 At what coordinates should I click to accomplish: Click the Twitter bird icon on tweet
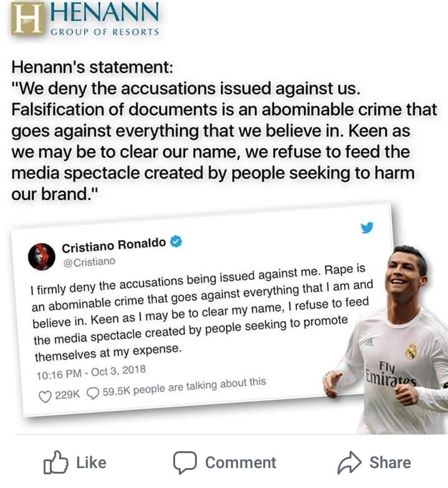pos(367,227)
